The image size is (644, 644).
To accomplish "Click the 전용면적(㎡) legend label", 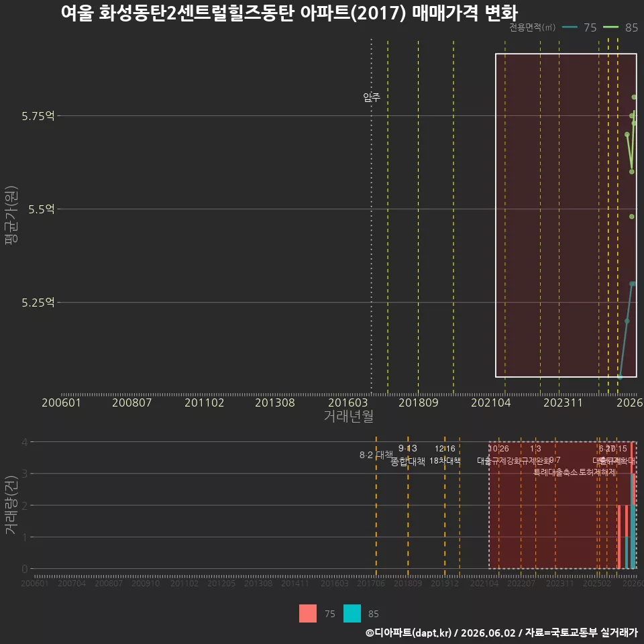I will pos(532,28).
